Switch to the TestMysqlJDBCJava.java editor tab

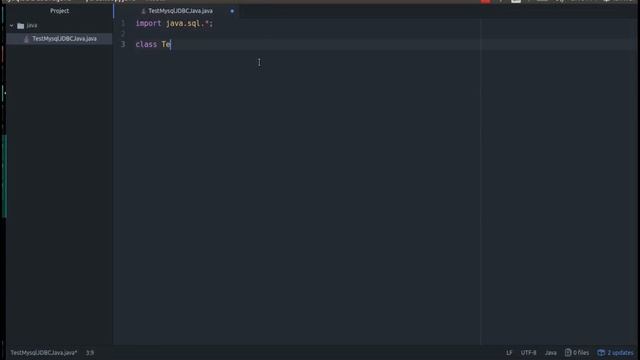click(180, 11)
